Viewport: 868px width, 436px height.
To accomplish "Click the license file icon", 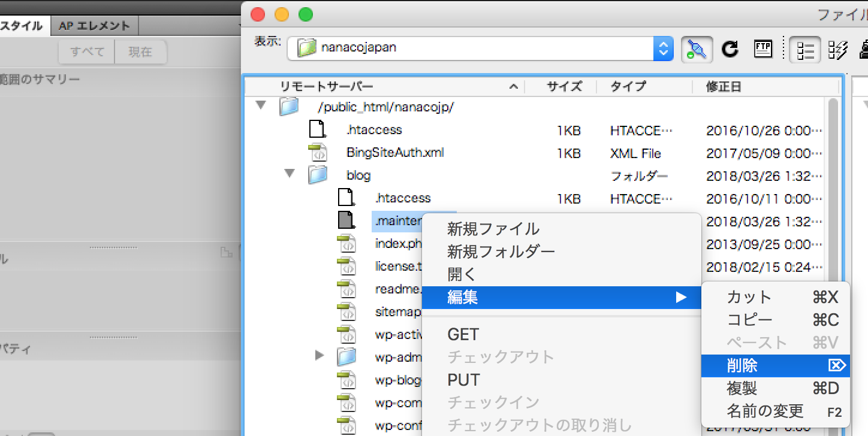I will coord(346,267).
